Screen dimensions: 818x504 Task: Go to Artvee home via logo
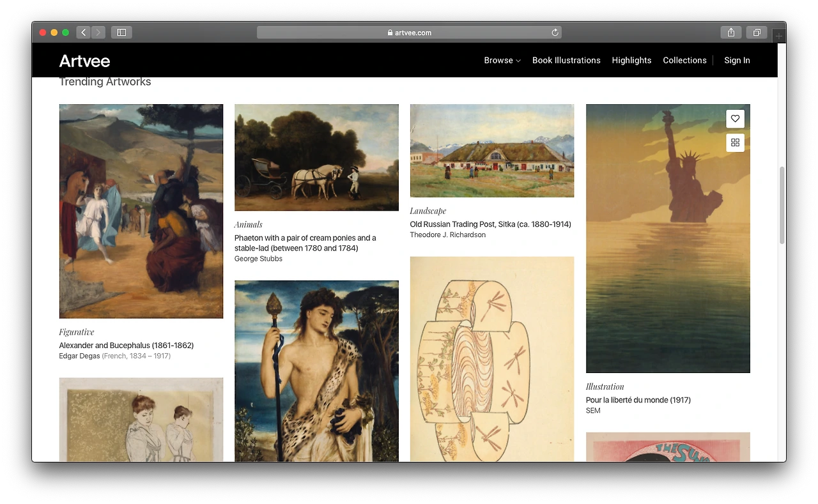tap(84, 61)
